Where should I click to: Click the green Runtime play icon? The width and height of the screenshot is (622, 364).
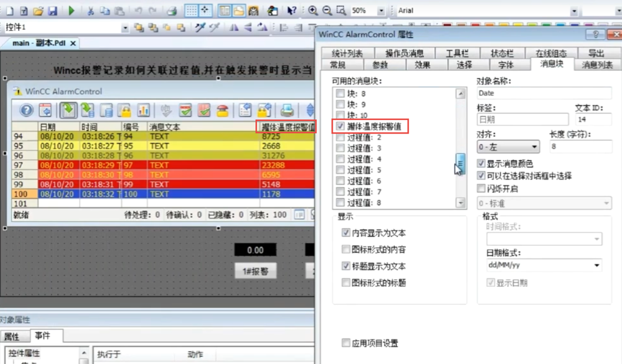tap(72, 11)
